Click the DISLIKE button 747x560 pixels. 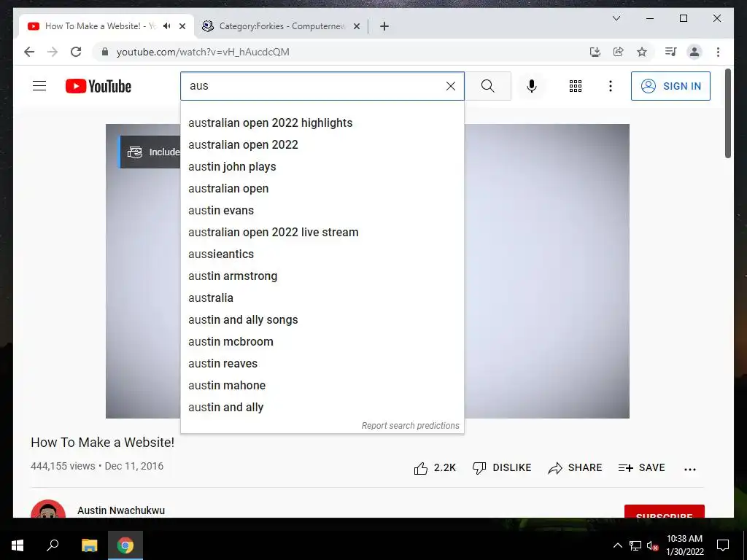(x=502, y=468)
